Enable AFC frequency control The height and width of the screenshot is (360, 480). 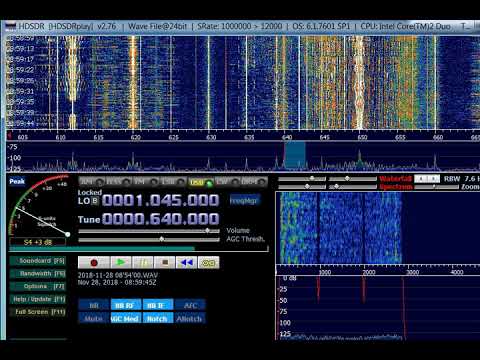click(x=189, y=305)
